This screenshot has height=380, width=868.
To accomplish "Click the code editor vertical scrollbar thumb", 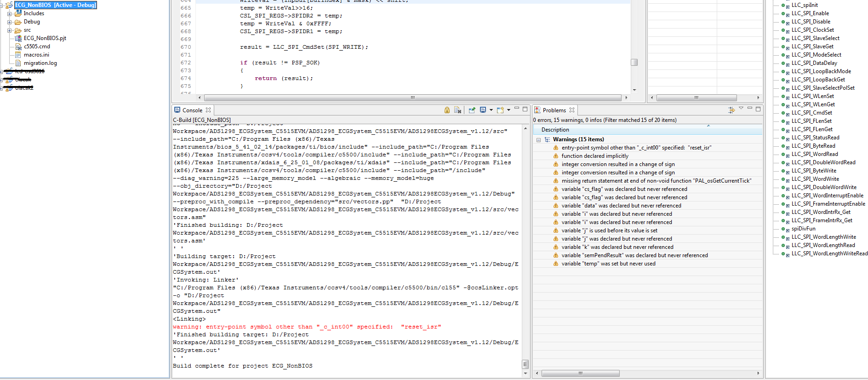I will 634,62.
